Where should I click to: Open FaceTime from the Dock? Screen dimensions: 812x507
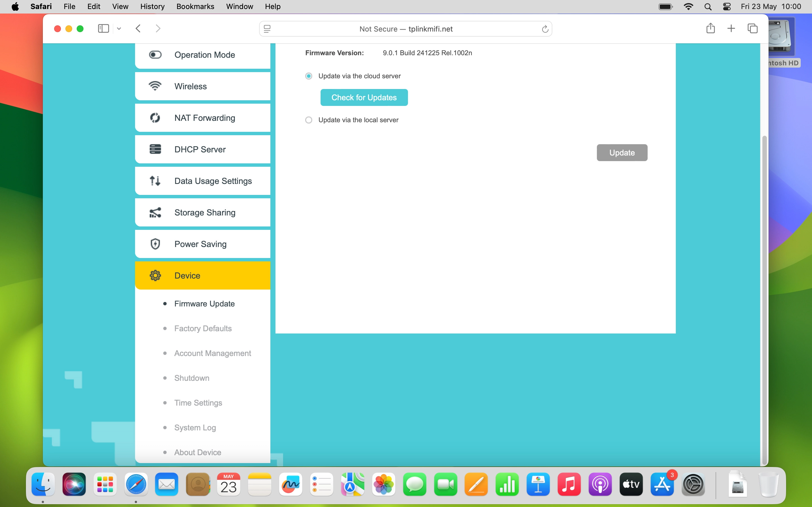coord(445,484)
